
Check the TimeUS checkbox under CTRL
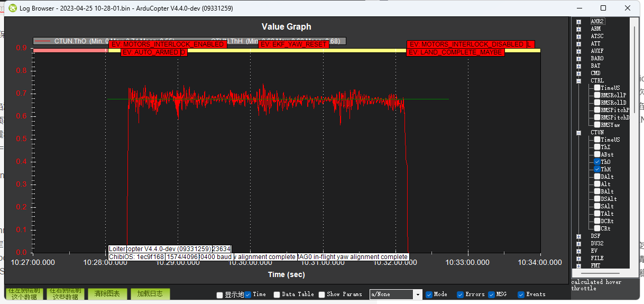coord(597,88)
